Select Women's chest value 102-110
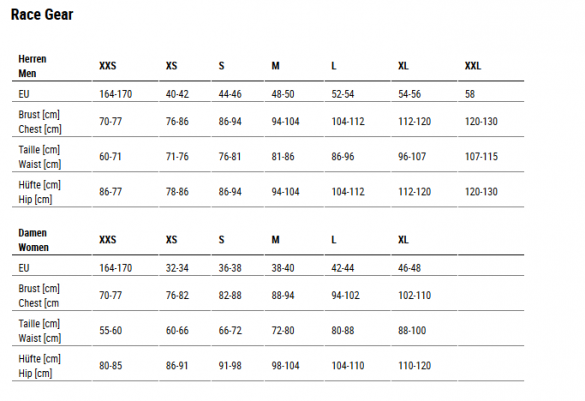Viewport: 585px width, 401px height. (414, 295)
